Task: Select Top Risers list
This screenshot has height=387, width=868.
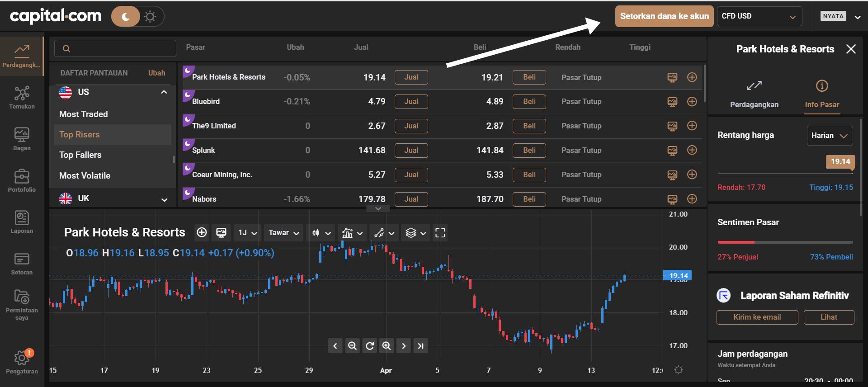Action: coord(113,135)
